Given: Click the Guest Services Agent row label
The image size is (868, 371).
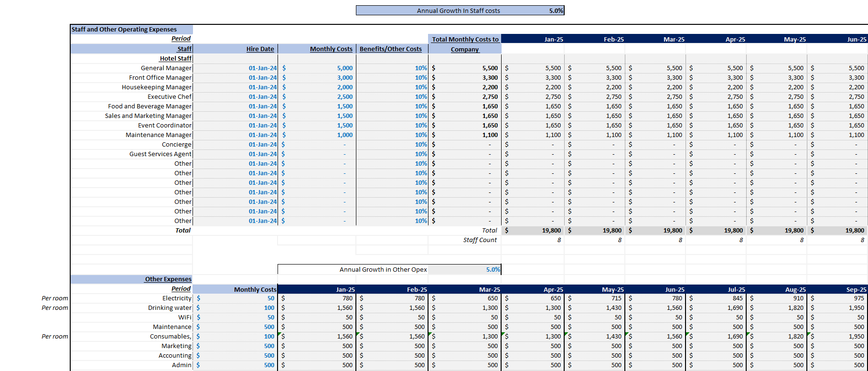Looking at the screenshot, I should (160, 154).
